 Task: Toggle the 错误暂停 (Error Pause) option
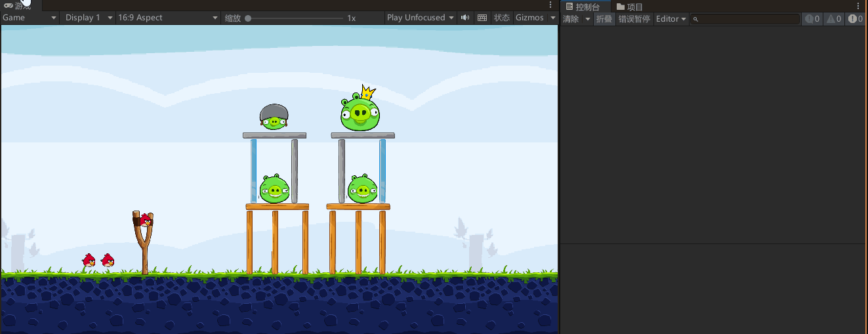(634, 19)
